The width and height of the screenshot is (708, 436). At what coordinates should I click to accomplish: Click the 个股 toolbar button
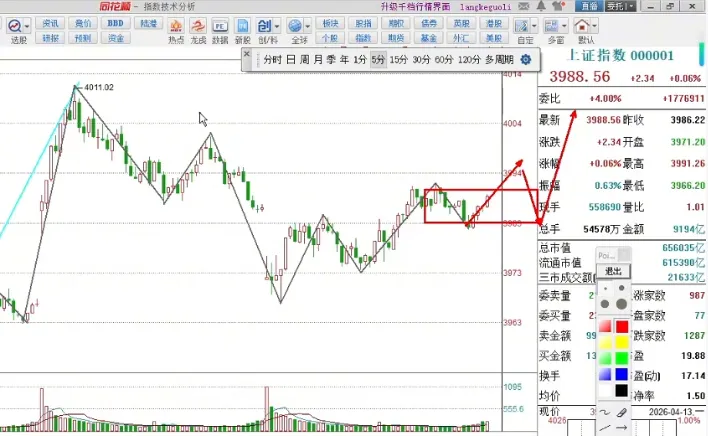tap(331, 38)
